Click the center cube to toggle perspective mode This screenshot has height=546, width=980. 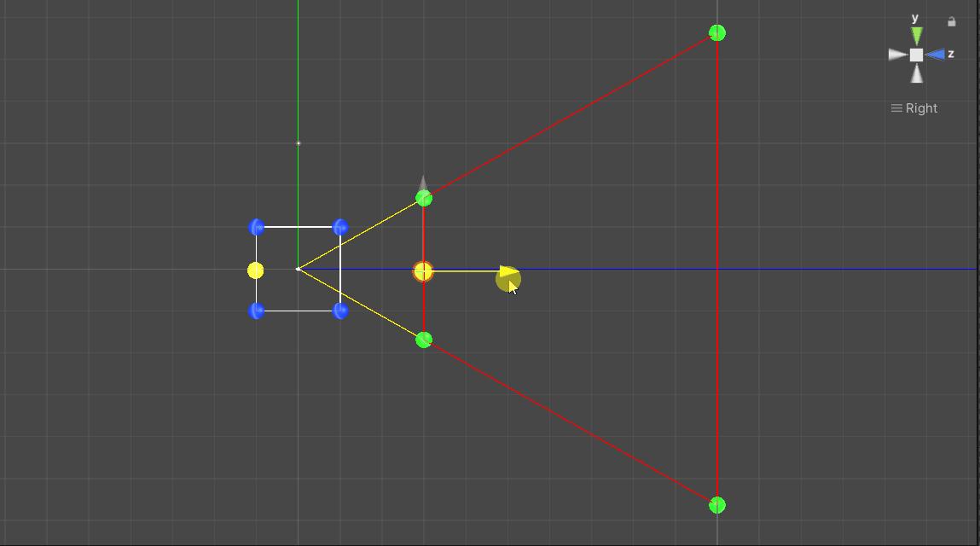click(x=915, y=53)
